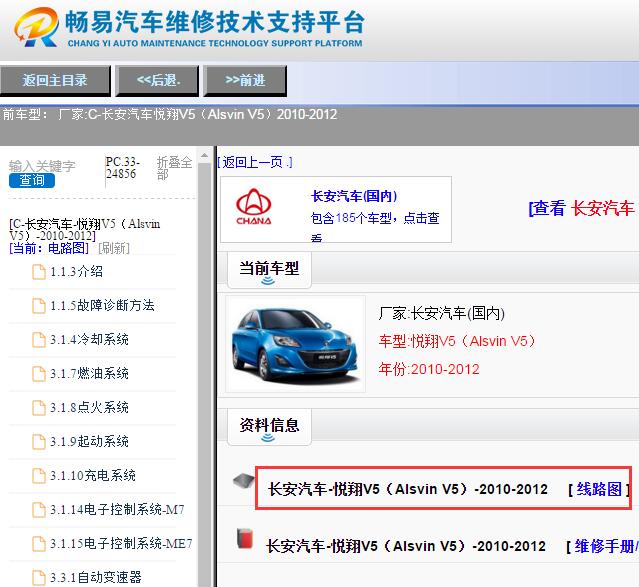Click the 厂家:长安汽车(国内) text
Viewport: 639px width, 587px height.
441,313
